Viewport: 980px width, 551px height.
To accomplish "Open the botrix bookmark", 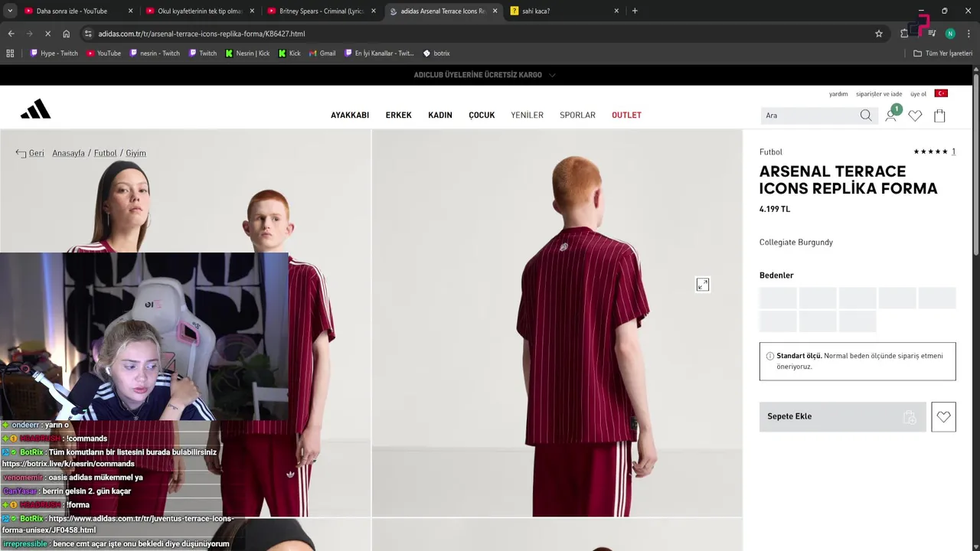I will 436,54.
